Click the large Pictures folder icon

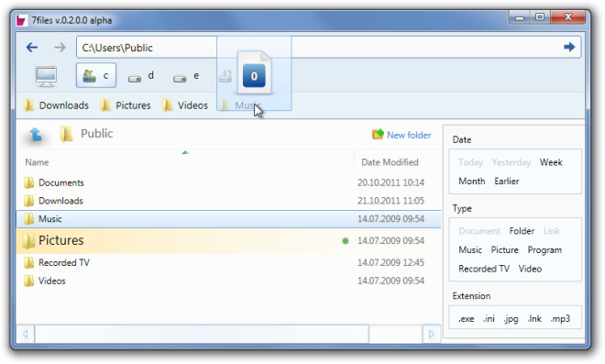pos(28,241)
